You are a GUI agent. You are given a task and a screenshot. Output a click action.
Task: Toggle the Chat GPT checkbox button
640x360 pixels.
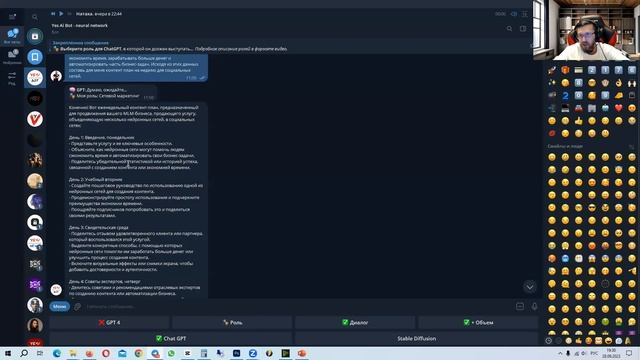click(x=171, y=338)
